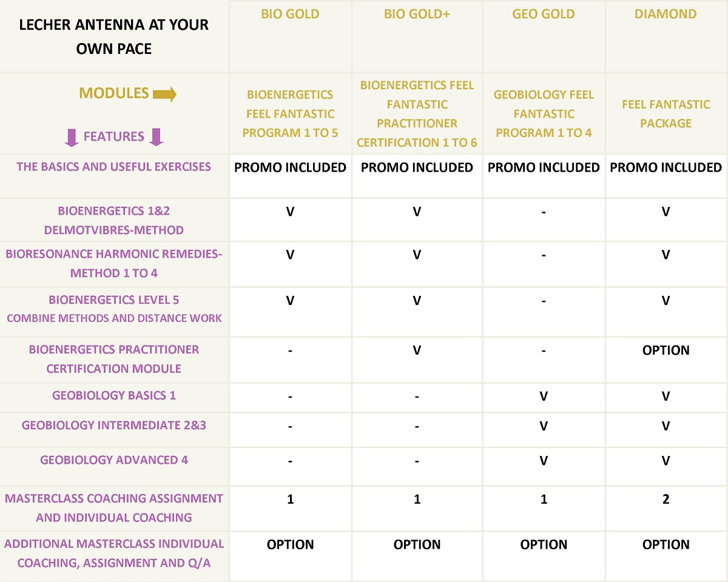
Task: Click V for Geobiology Basics 1 under GEO GOLD
Action: click(544, 396)
